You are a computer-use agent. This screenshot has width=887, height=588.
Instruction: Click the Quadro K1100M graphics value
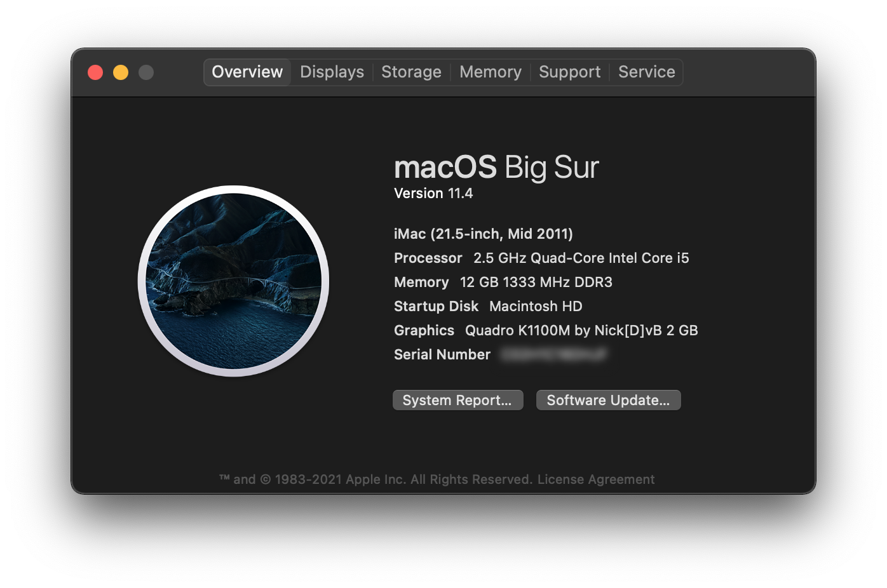(x=581, y=330)
